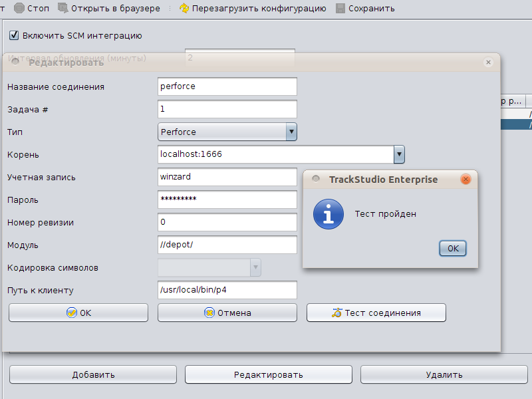
Task: Run Тест соединения
Action: tap(376, 313)
